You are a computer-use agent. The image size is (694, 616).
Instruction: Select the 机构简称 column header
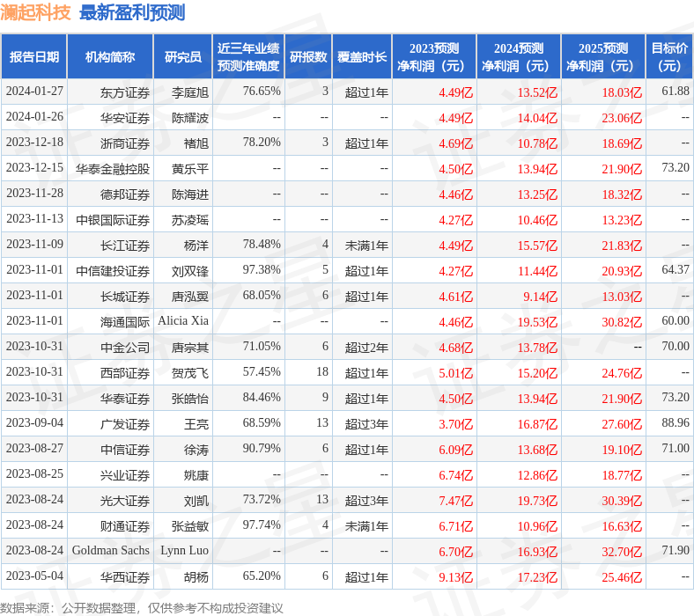coord(110,57)
